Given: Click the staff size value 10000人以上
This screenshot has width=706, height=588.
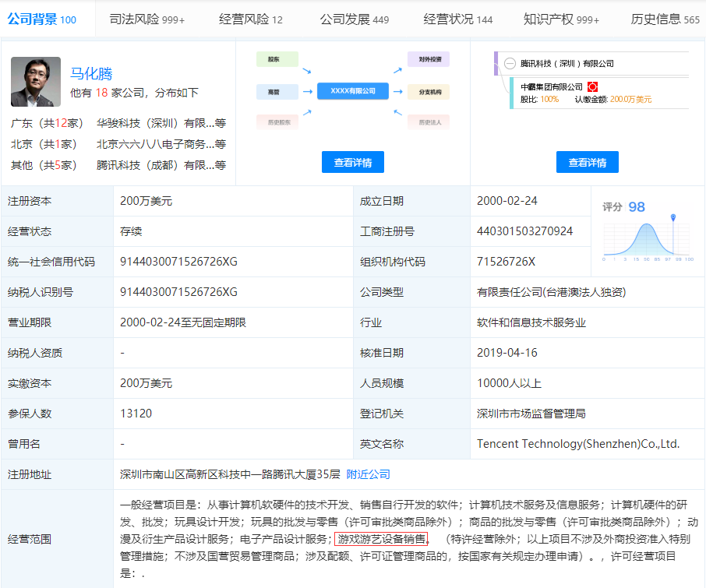Looking at the screenshot, I should pyautogui.click(x=509, y=383).
